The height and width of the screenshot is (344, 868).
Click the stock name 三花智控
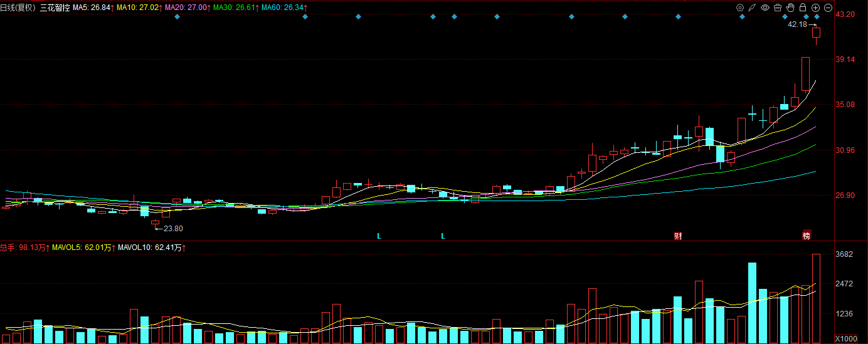55,8
